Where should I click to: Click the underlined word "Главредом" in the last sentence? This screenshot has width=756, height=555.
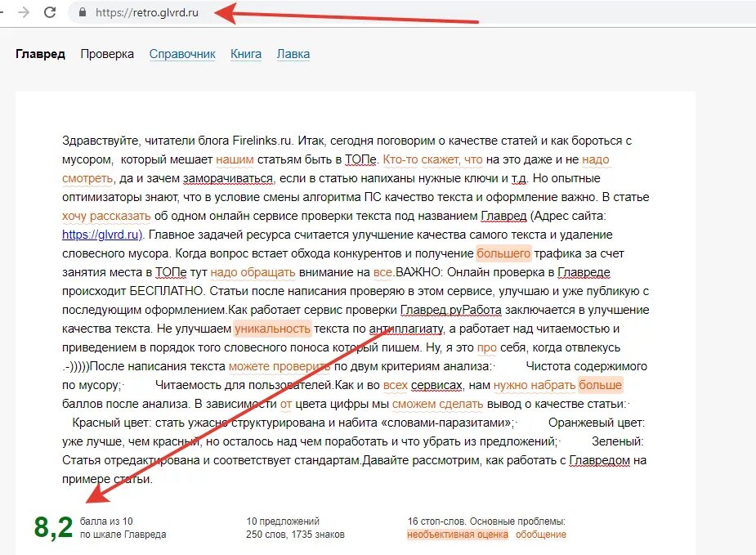(599, 460)
